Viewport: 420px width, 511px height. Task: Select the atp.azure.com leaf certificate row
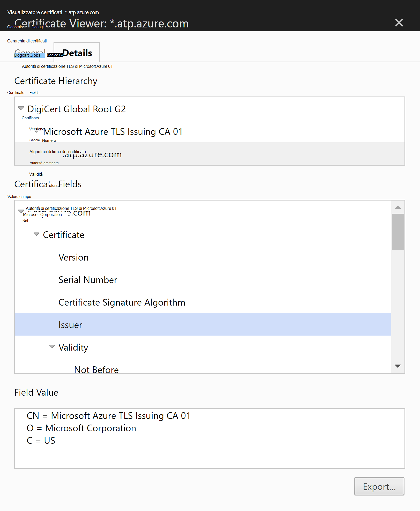tap(210, 154)
